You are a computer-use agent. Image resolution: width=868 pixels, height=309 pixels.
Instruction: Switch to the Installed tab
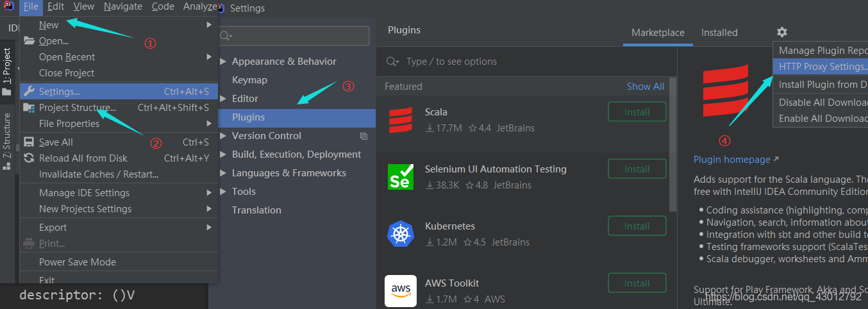tap(719, 33)
